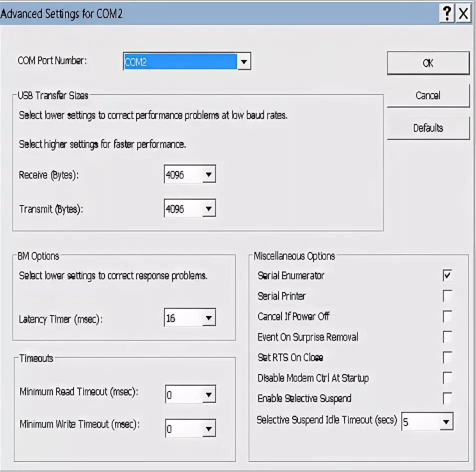Click the Transmit value 4096
Viewport: 476px width, 472px height.
coord(175,209)
